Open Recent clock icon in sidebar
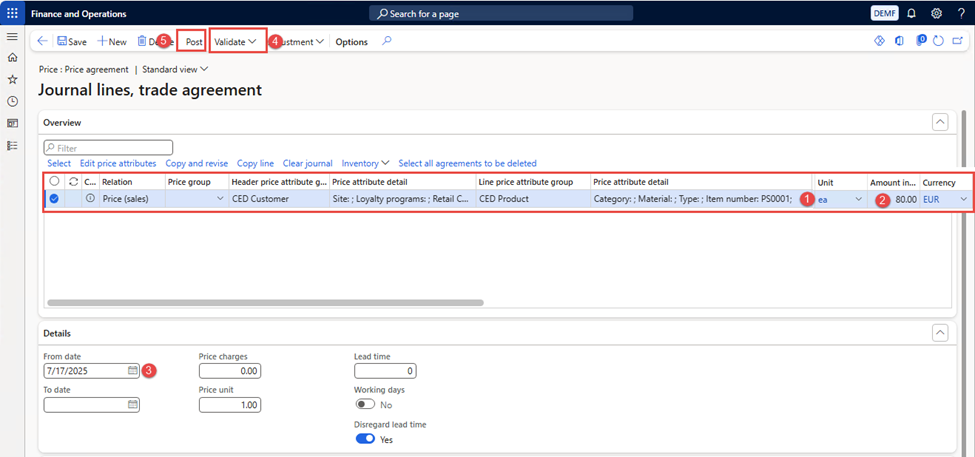 click(12, 101)
